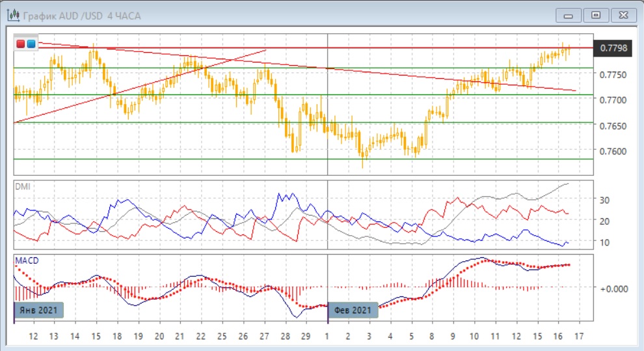Click the 0.7650 price axis label
This screenshot has width=644, height=351.
613,126
